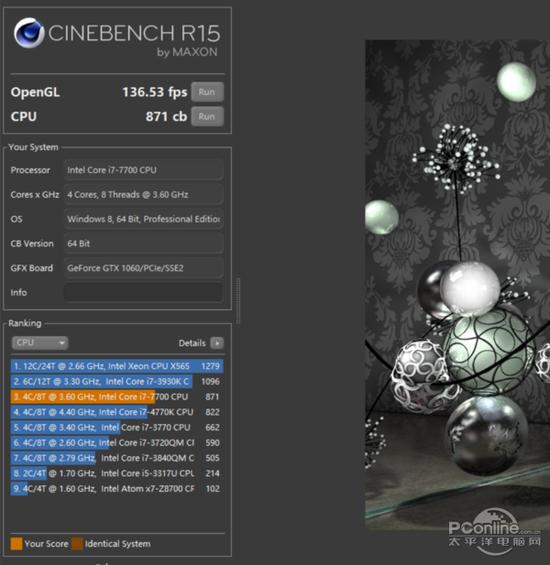Screen dimensions: 550x565
Task: Select ranking row 3 Core i7-7700 CPU
Action: [117, 397]
